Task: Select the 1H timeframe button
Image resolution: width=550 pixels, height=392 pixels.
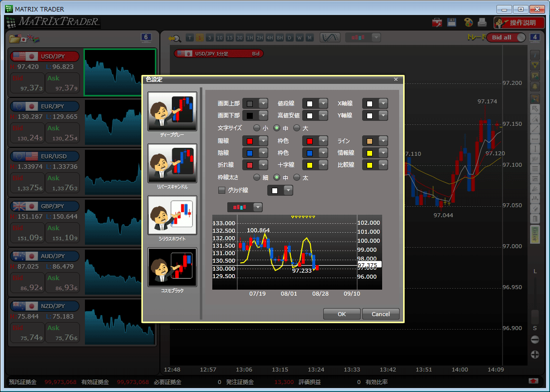Action: 250,37
